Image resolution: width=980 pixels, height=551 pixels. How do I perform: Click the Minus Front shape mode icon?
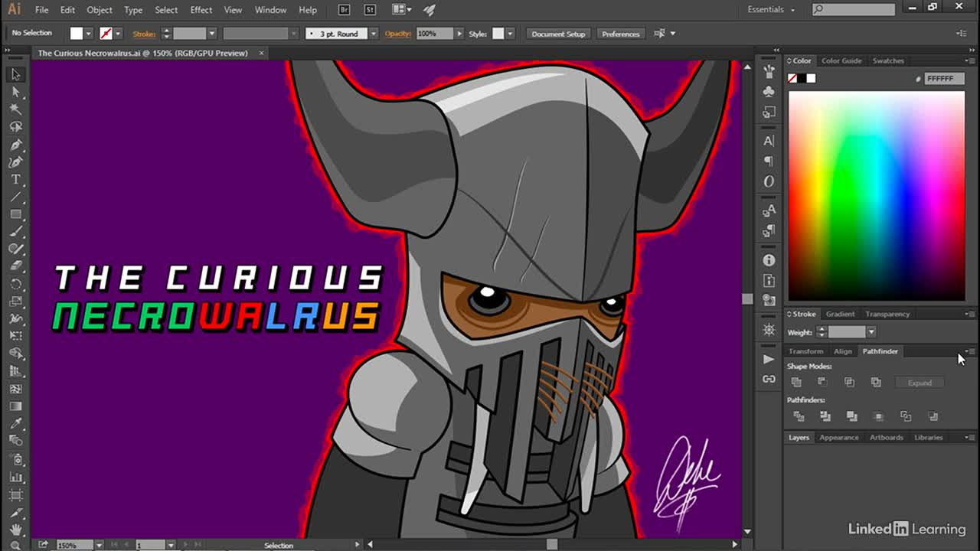point(822,382)
